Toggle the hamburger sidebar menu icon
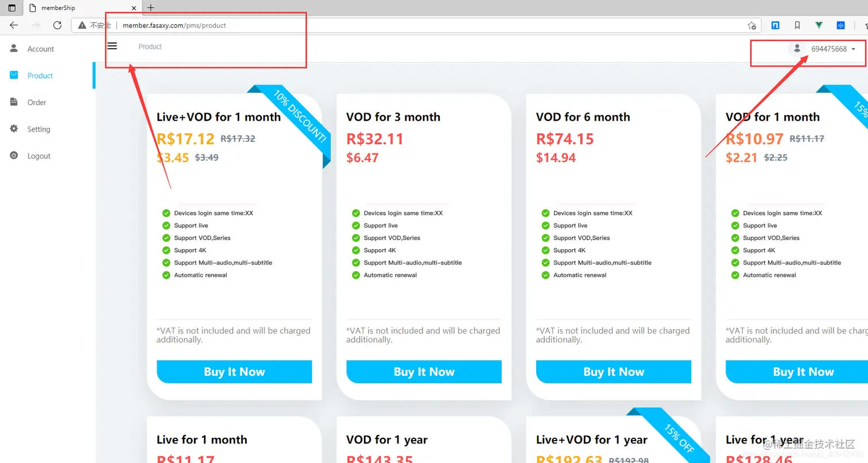Image resolution: width=868 pixels, height=463 pixels. click(x=112, y=46)
